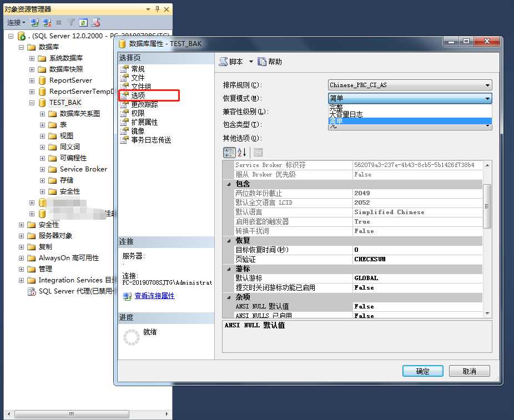
Task: Open the 查看连接属性 link
Action: tap(154, 296)
